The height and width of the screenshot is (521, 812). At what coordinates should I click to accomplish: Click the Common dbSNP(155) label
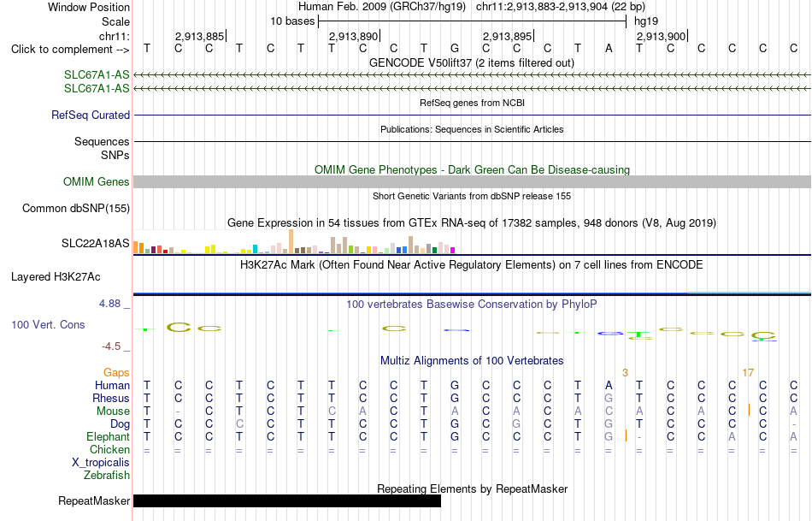click(76, 209)
